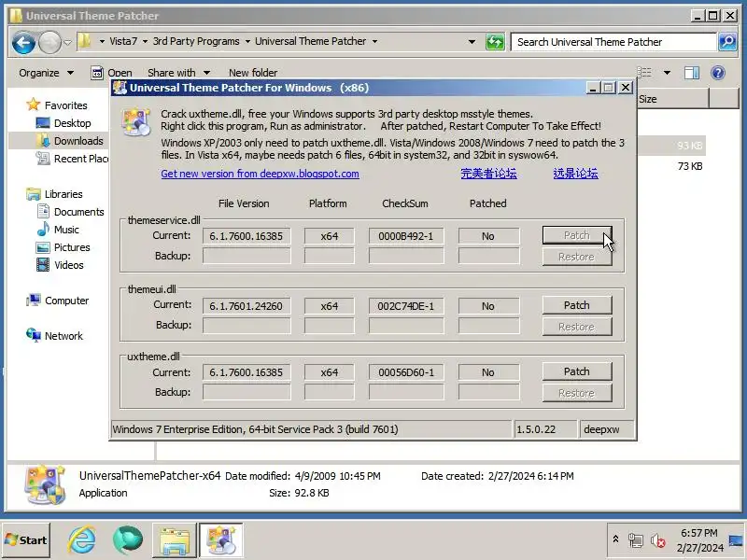Open Documents library
This screenshot has width=747, height=560.
point(70,212)
